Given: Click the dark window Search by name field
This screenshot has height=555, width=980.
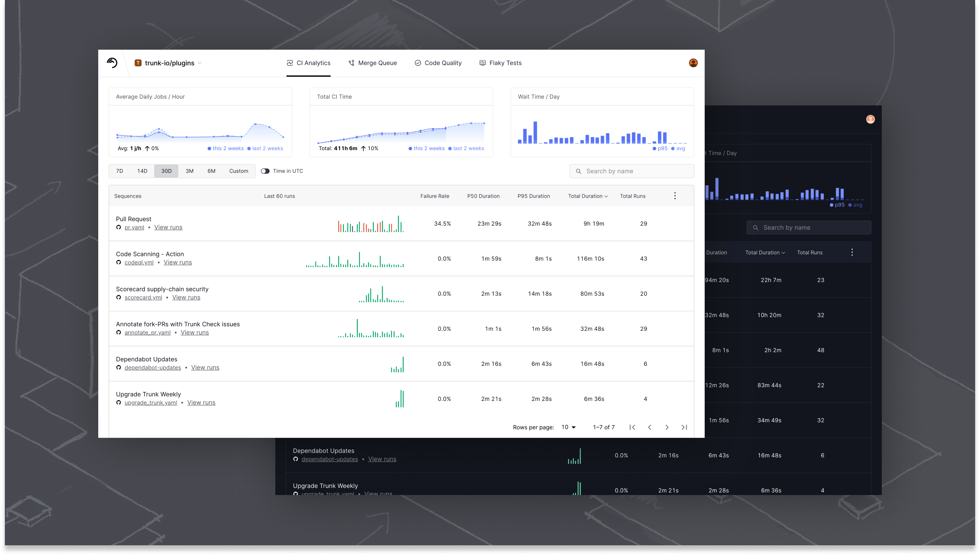Looking at the screenshot, I should (x=809, y=228).
